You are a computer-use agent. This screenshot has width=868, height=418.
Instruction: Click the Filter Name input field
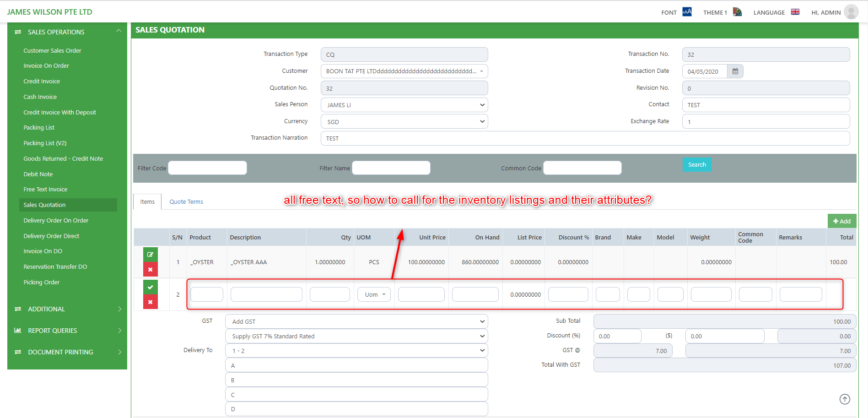(x=391, y=168)
